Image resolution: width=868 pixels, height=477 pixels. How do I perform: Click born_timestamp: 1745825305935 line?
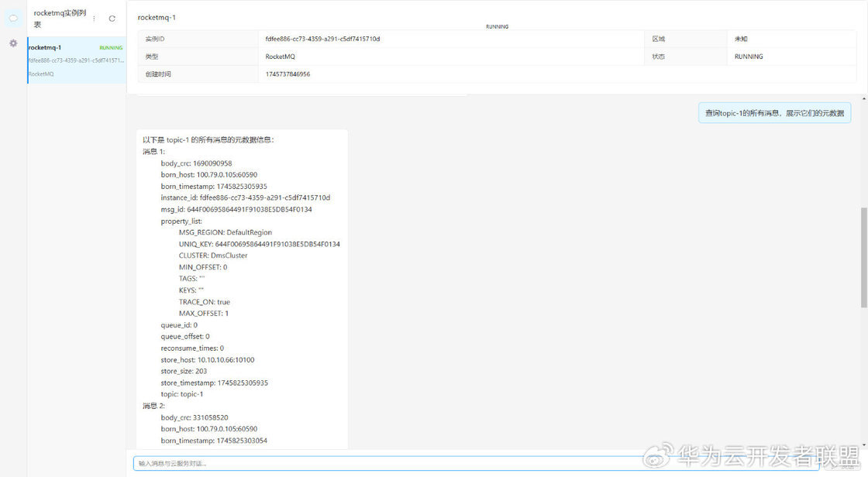pyautogui.click(x=214, y=187)
